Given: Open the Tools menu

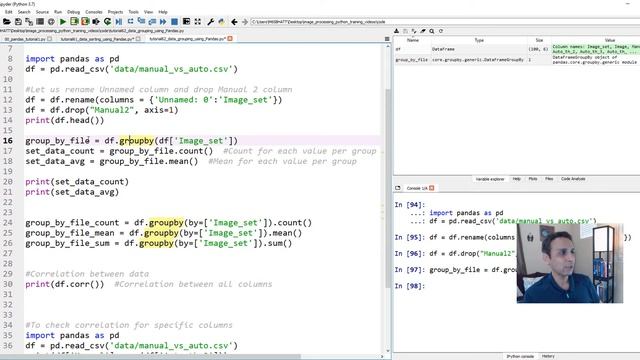Looking at the screenshot, I should (133, 12).
